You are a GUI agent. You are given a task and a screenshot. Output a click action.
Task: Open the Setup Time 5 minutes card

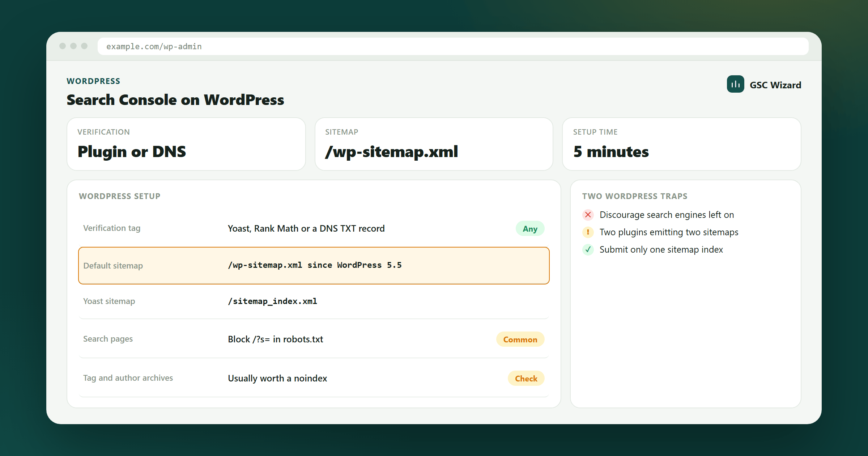tap(681, 144)
